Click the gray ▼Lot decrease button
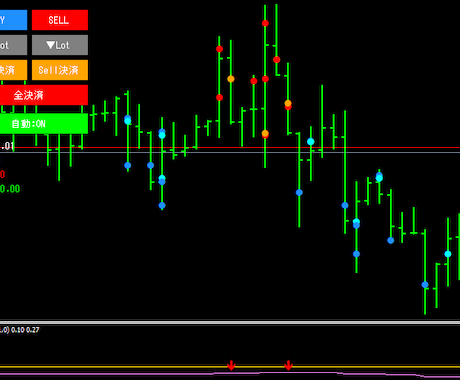This screenshot has height=380, width=460. tap(60, 45)
